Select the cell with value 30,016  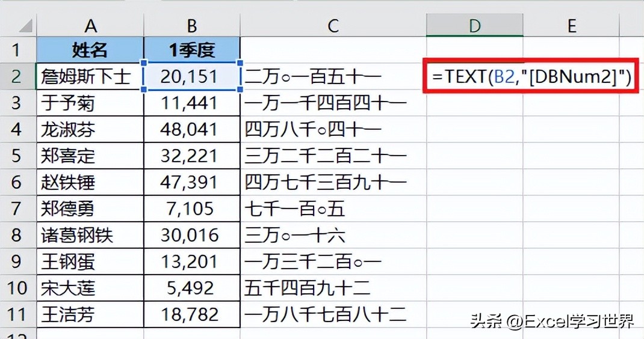point(192,235)
